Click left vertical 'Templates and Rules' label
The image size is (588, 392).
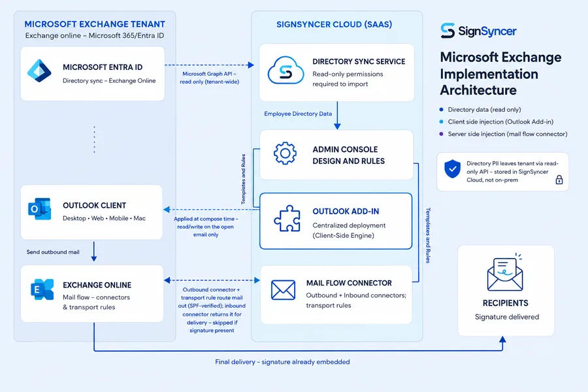244,179
